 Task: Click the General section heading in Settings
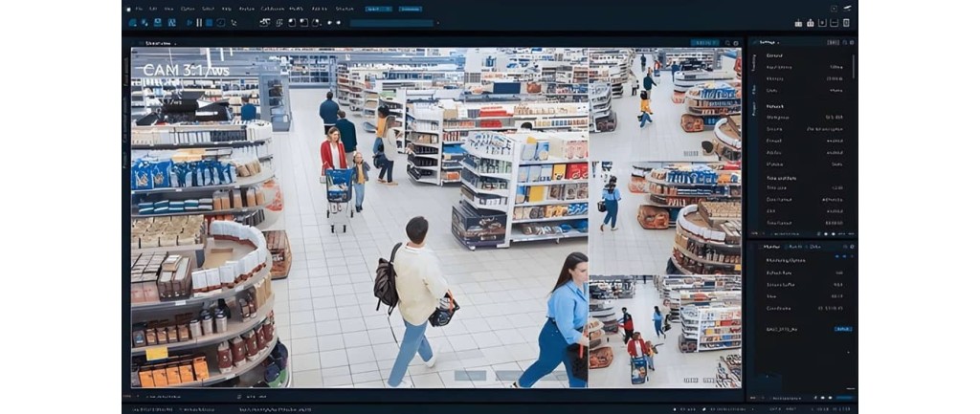point(774,55)
